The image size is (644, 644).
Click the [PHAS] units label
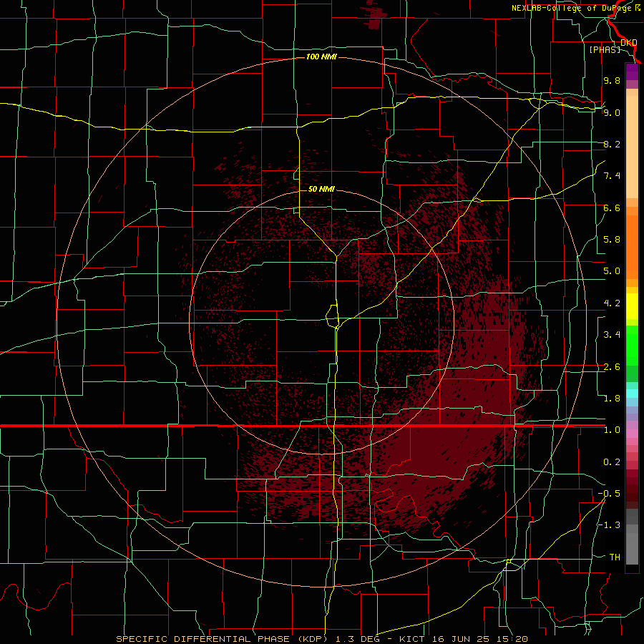(605, 50)
